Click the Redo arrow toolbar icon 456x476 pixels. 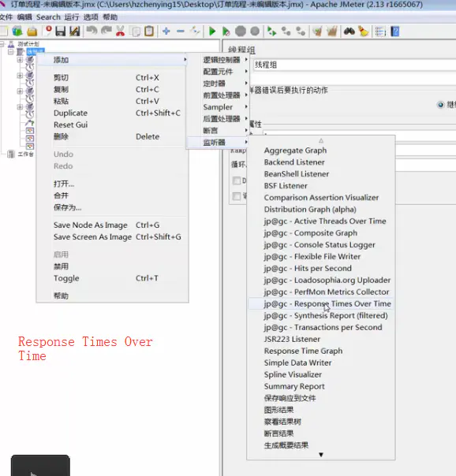pos(106,31)
